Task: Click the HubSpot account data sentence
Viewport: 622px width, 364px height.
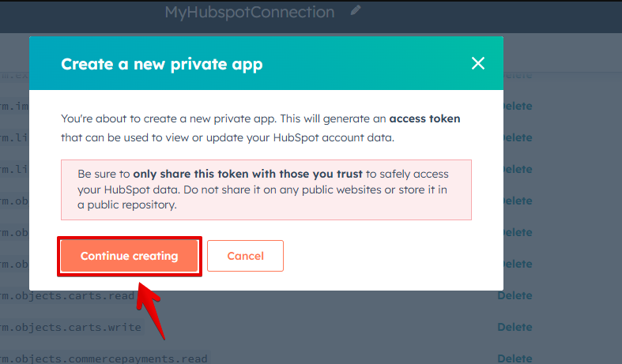Action: tap(228, 137)
